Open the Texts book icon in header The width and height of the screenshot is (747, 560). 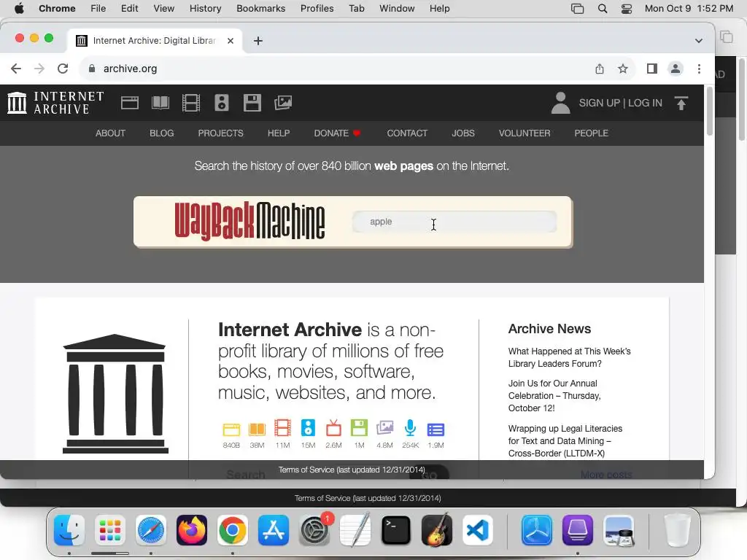[160, 103]
